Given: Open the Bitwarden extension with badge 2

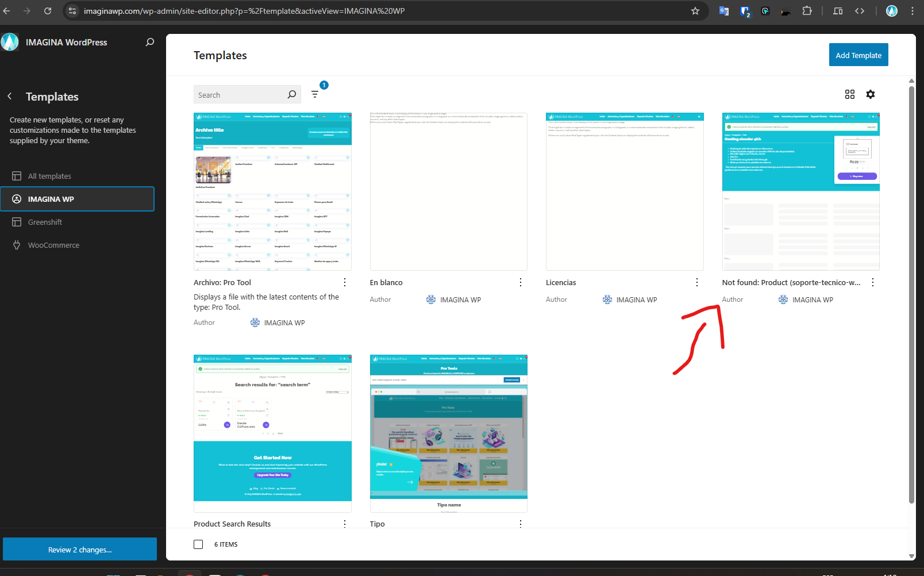Looking at the screenshot, I should point(745,11).
